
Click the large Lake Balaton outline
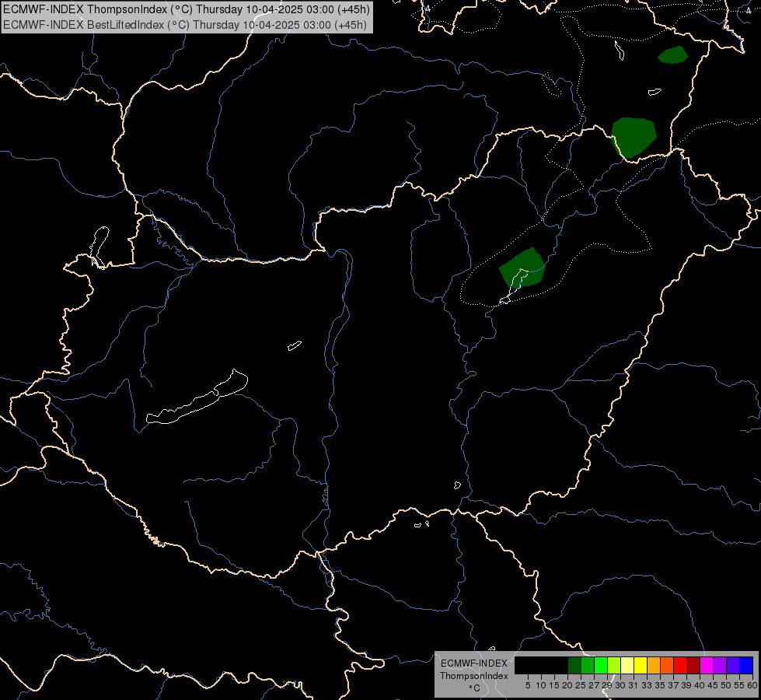(197, 397)
